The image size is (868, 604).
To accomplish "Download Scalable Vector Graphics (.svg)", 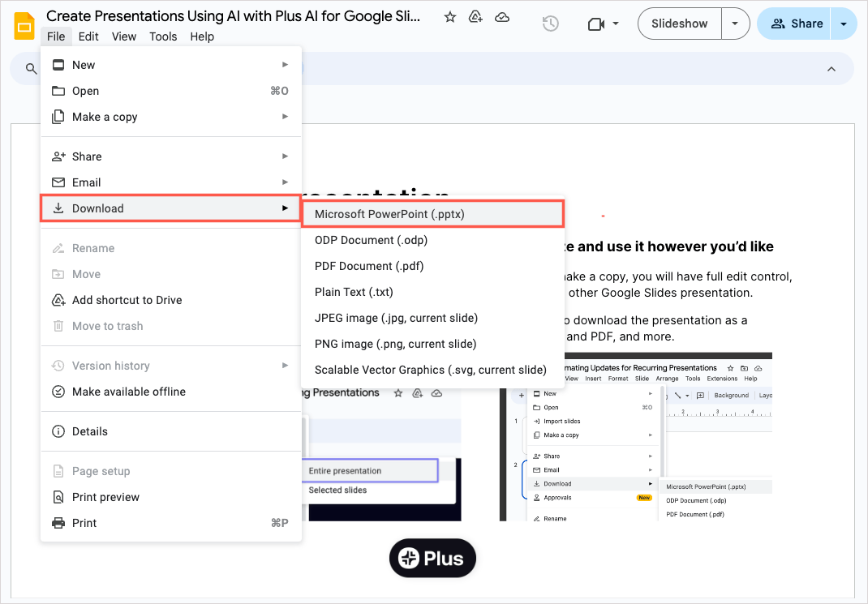I will (433, 370).
